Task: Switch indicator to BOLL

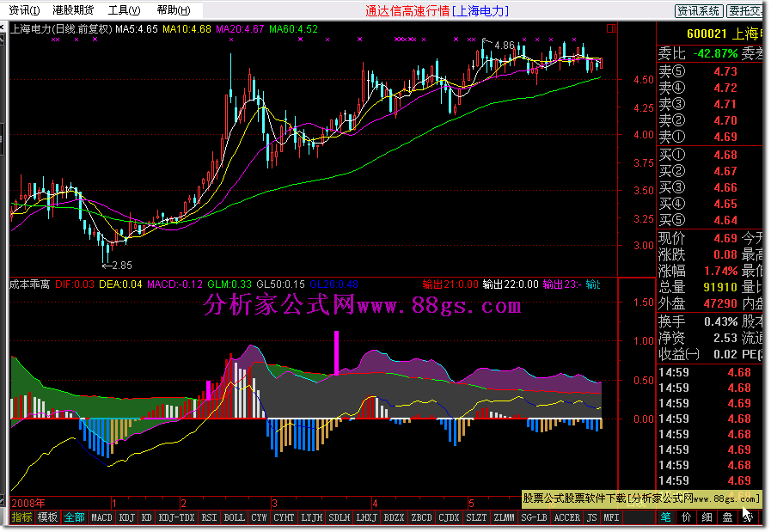Action: [234, 517]
